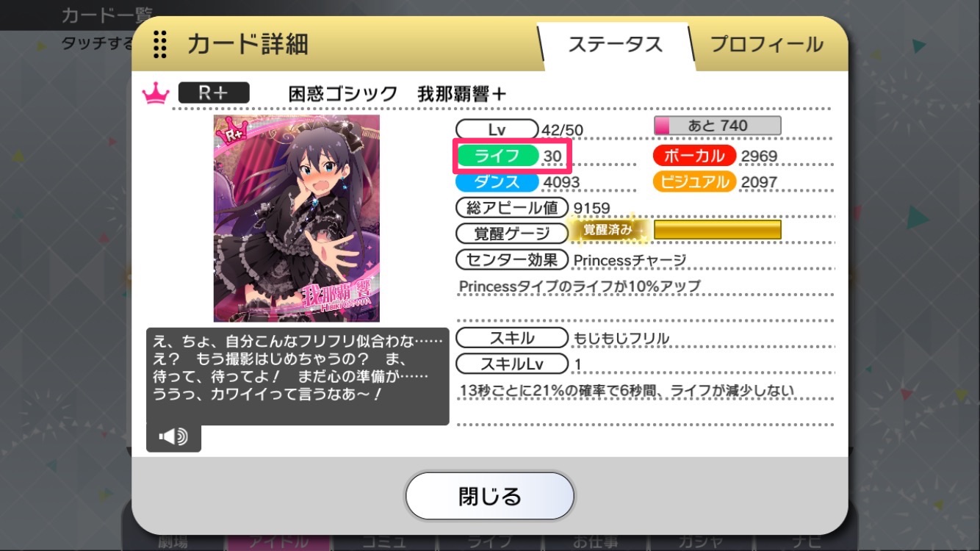
Task: Click the R+ rarity badge
Action: (214, 93)
